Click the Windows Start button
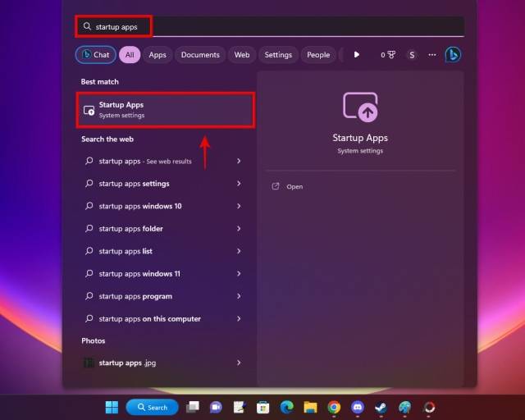 click(x=112, y=407)
